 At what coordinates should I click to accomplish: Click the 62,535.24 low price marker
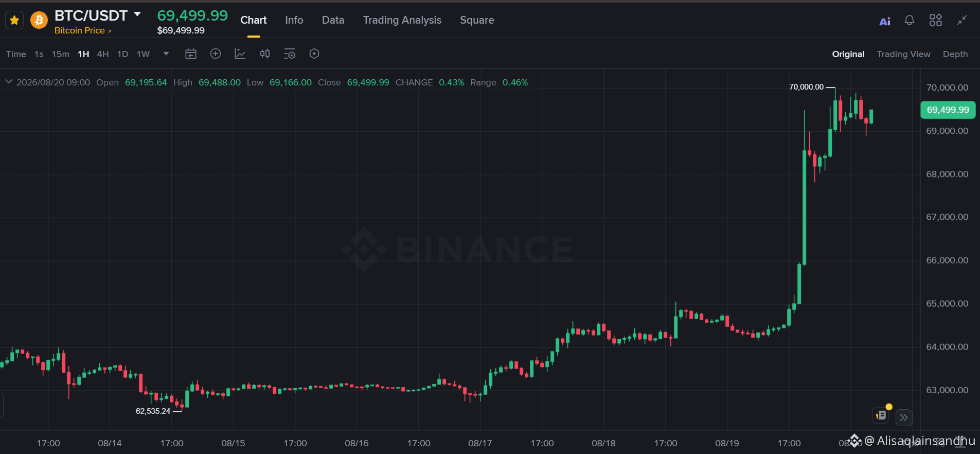coord(153,411)
